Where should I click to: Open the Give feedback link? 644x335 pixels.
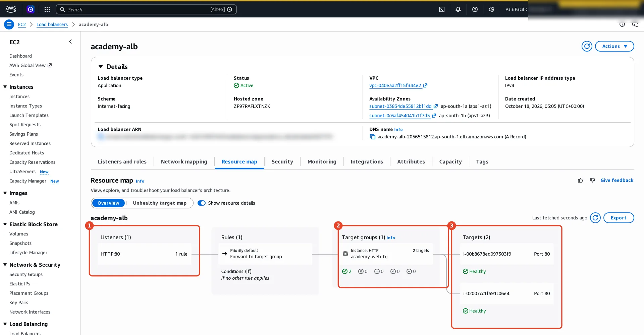[x=617, y=180]
